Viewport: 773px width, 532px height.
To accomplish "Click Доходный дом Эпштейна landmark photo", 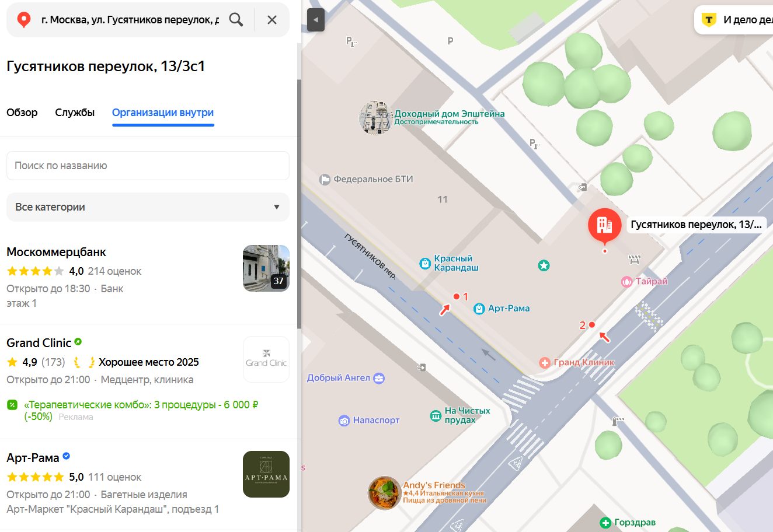I will click(x=375, y=118).
